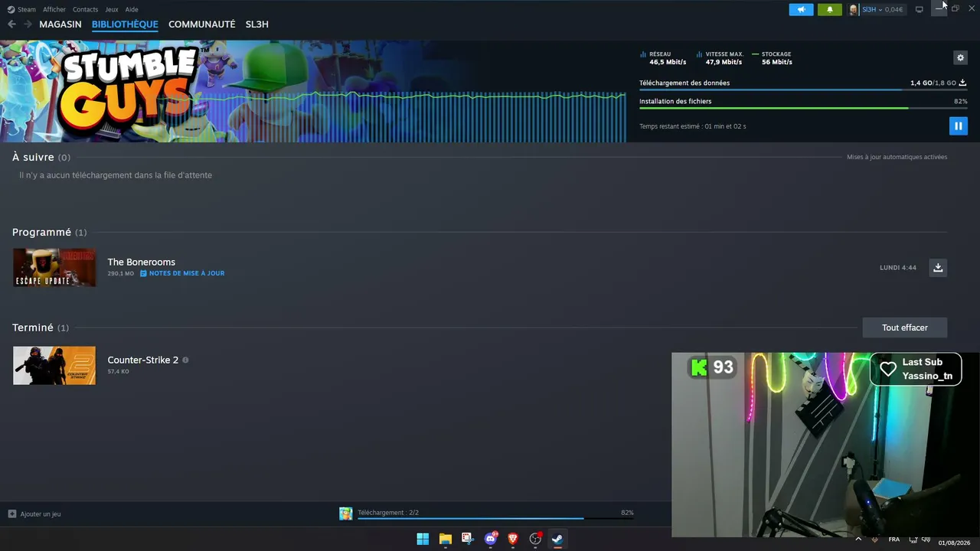Show hidden system tray icons

858,540
